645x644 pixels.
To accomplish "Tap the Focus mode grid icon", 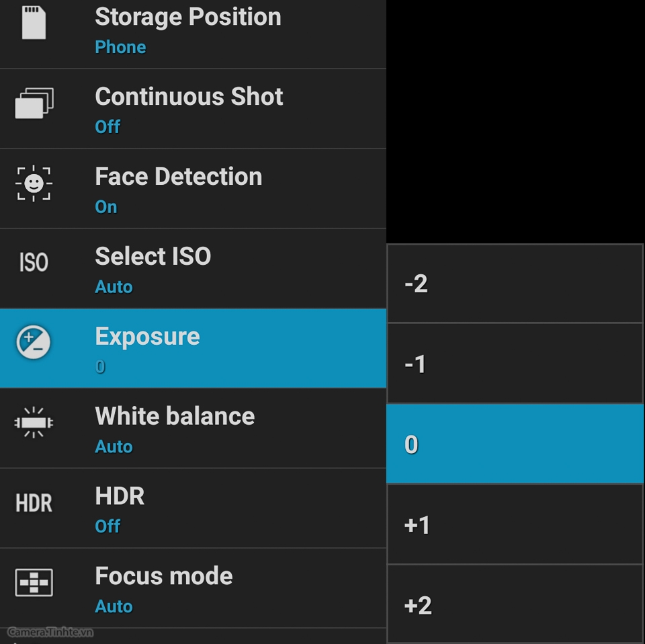I will pyautogui.click(x=34, y=582).
